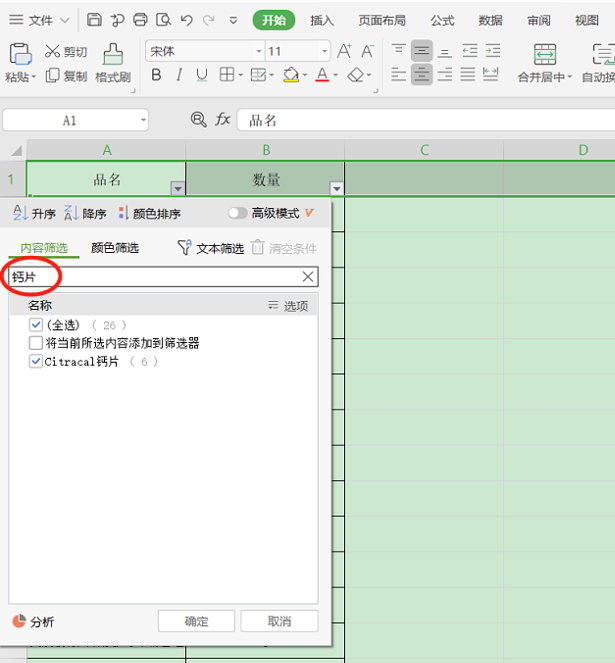Click the formula bar showing 品名

pos(426,120)
